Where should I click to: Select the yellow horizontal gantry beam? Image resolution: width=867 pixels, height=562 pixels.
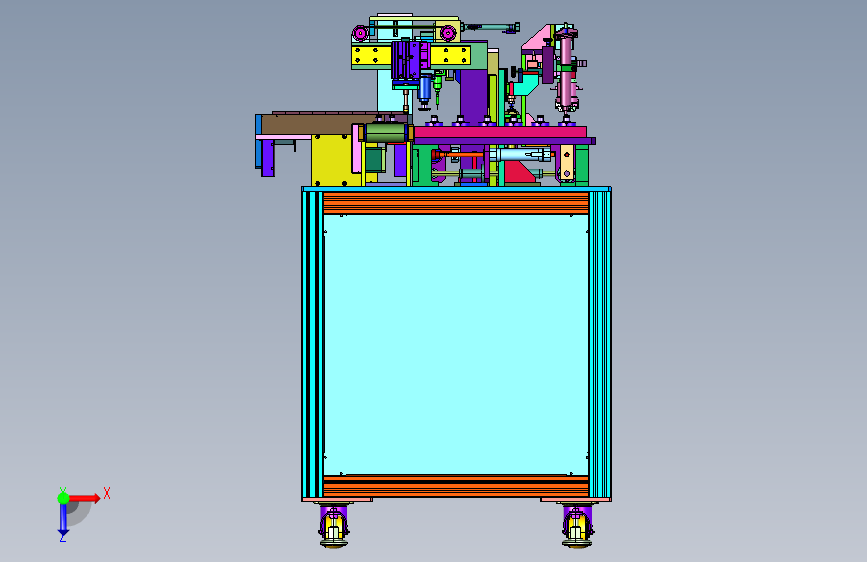411,55
